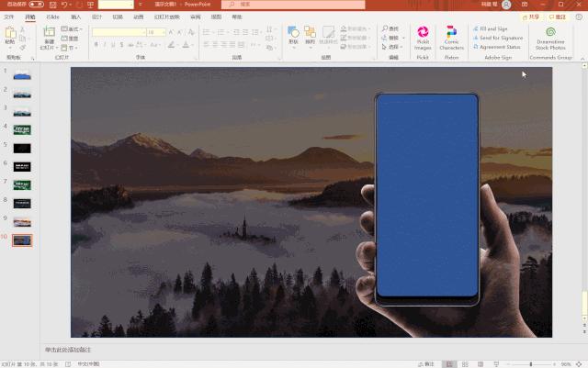Apply Bold formatting button
This screenshot has width=588, height=368.
pyautogui.click(x=96, y=43)
